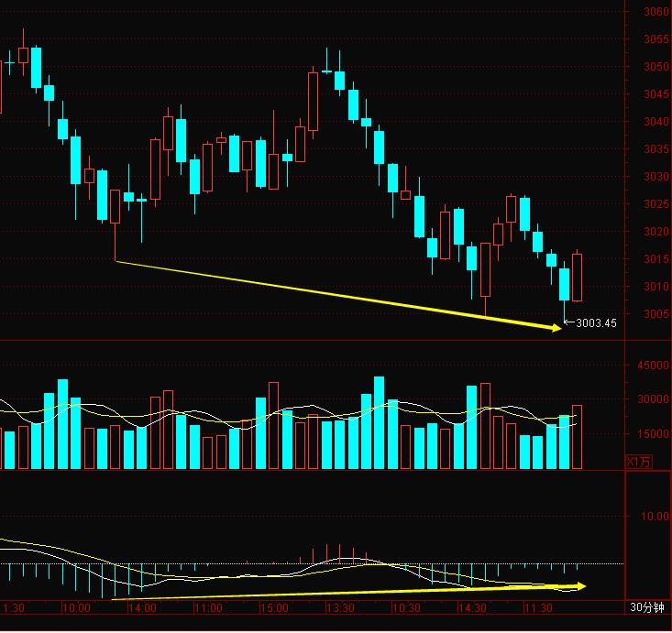Click the 15:00 time axis marker
The image size is (672, 633).
click(x=273, y=608)
